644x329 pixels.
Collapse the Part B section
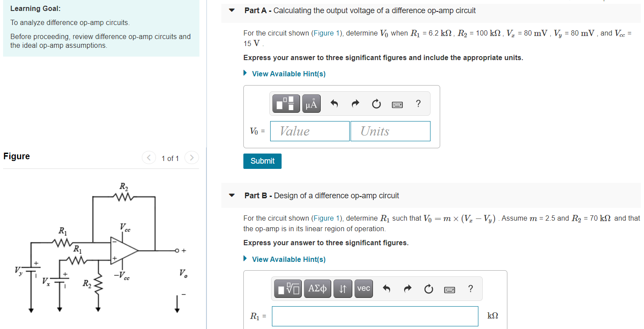point(232,196)
